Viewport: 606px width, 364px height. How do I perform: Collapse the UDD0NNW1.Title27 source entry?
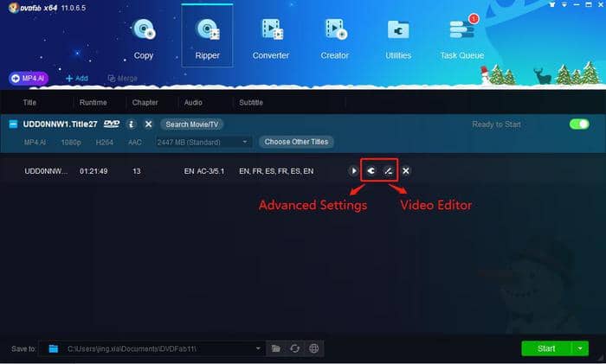[x=13, y=125]
